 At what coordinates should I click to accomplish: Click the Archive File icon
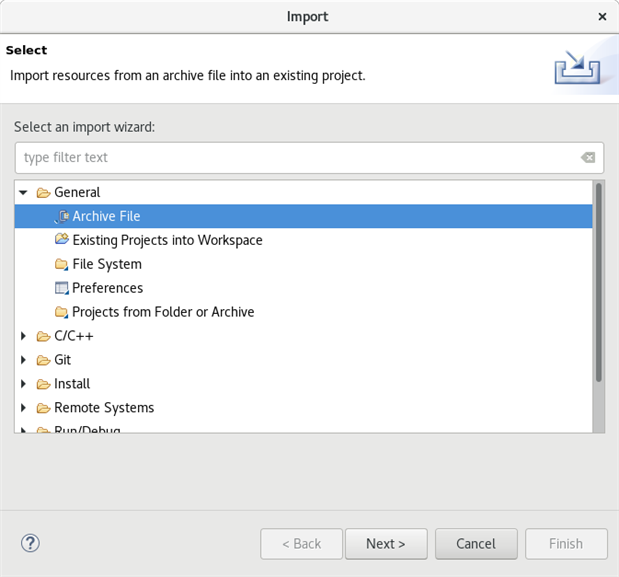tap(62, 216)
